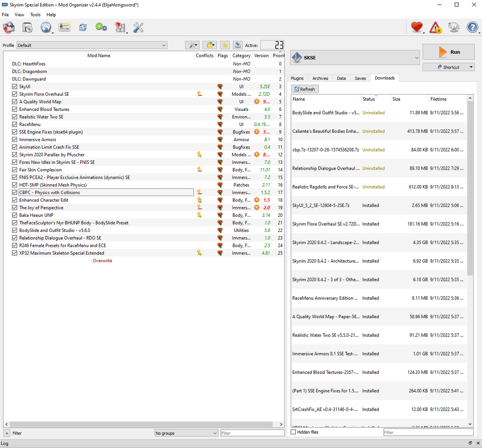Click the mod list horizontal scrollbar
The height and width of the screenshot is (448, 482).
[x=141, y=424]
